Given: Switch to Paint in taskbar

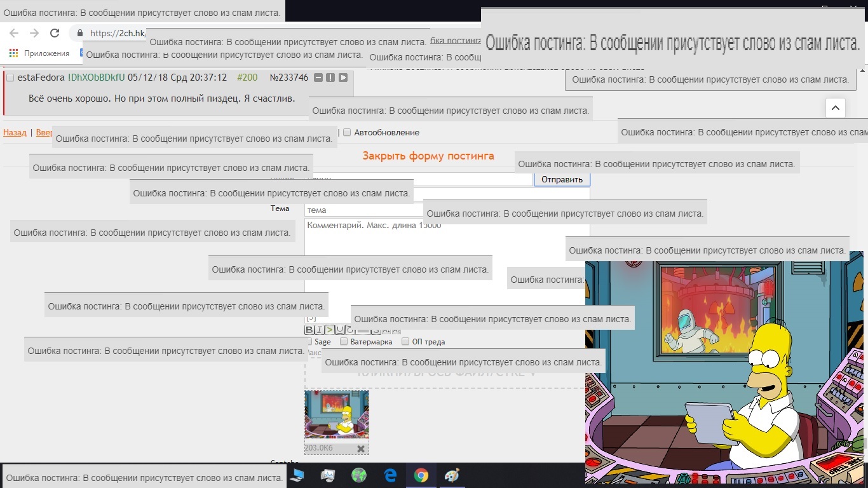Looking at the screenshot, I should point(452,475).
